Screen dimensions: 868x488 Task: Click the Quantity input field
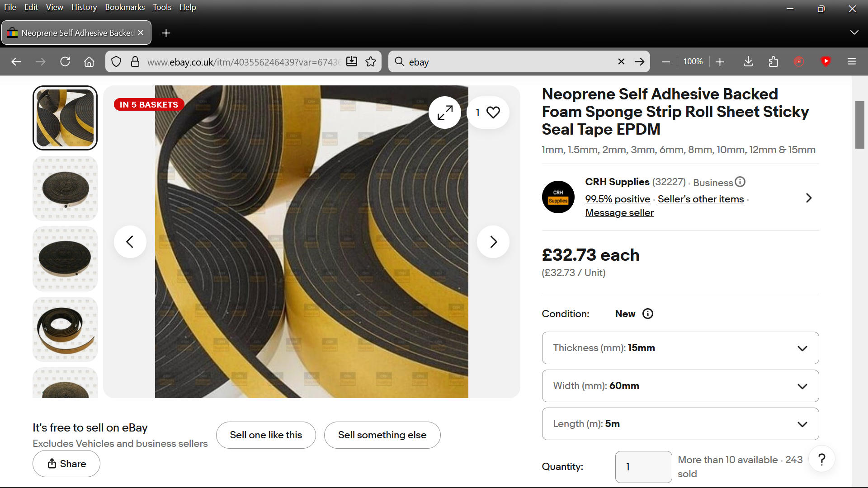coord(643,467)
